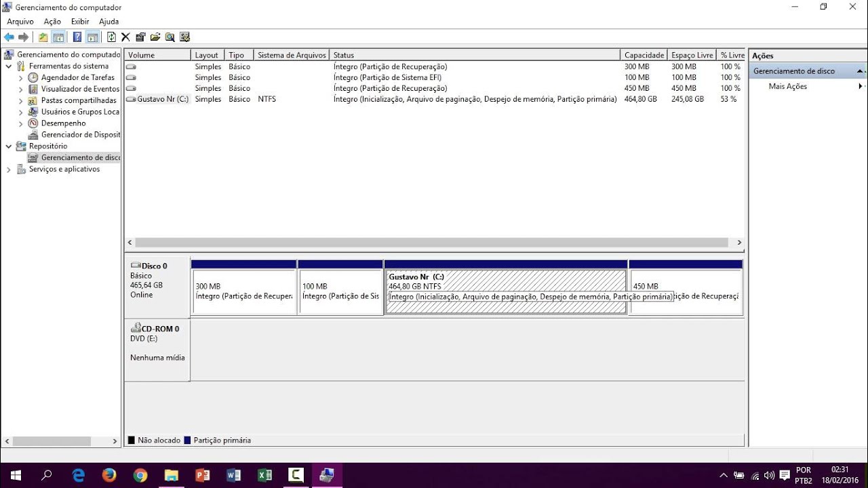Click the volume list horizontal scrollbar

pyautogui.click(x=431, y=242)
